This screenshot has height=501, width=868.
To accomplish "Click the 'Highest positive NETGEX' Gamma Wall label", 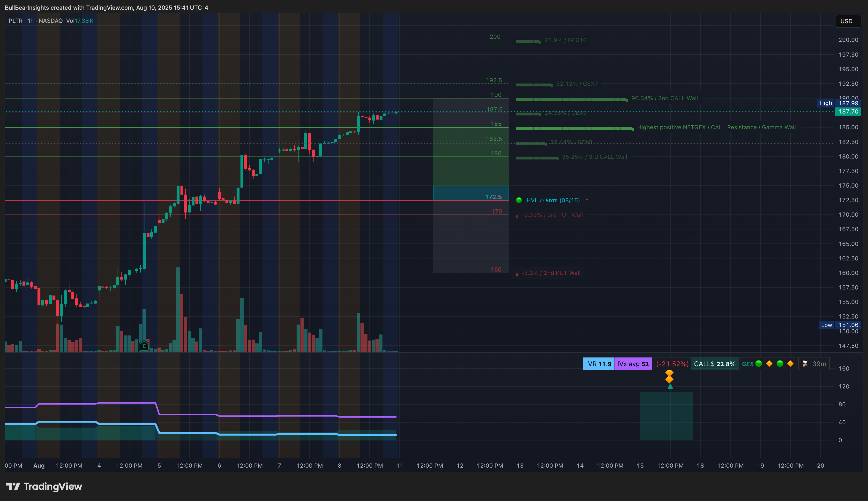I will tap(716, 127).
